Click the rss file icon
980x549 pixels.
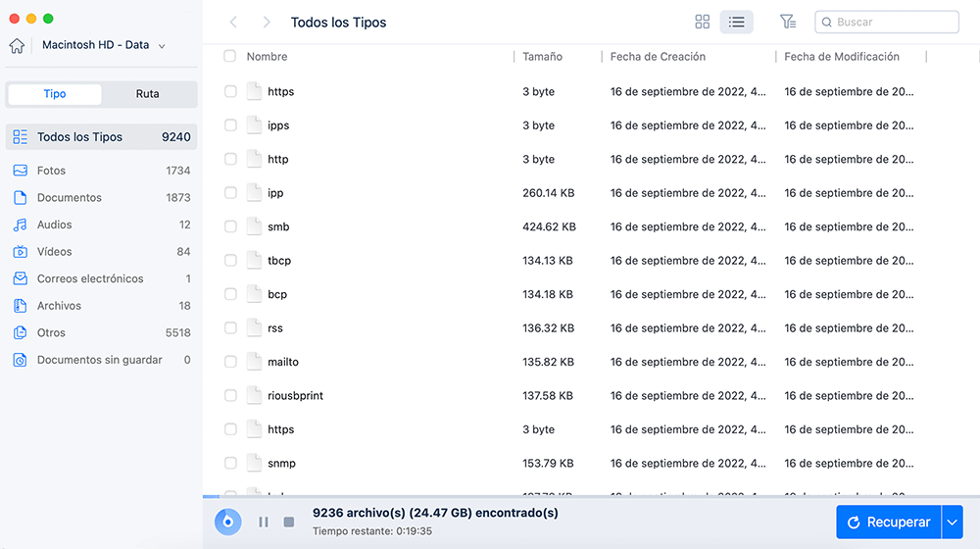pyautogui.click(x=254, y=327)
